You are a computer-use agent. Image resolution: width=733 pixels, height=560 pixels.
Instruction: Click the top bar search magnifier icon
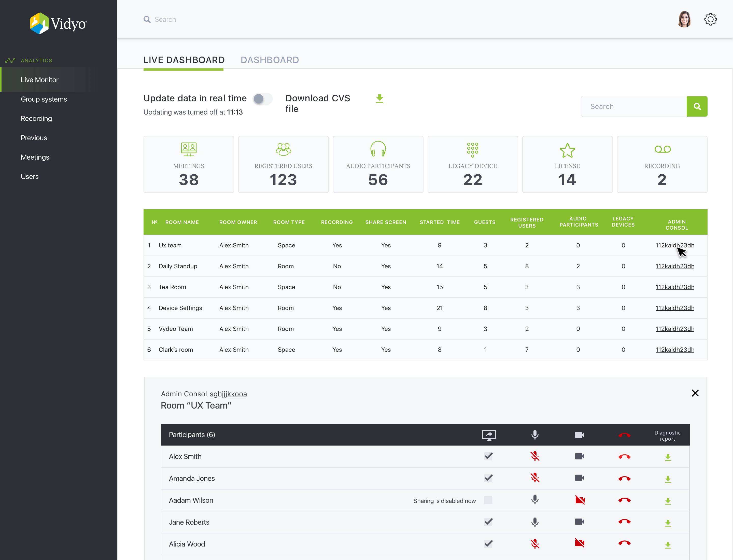[x=147, y=19]
